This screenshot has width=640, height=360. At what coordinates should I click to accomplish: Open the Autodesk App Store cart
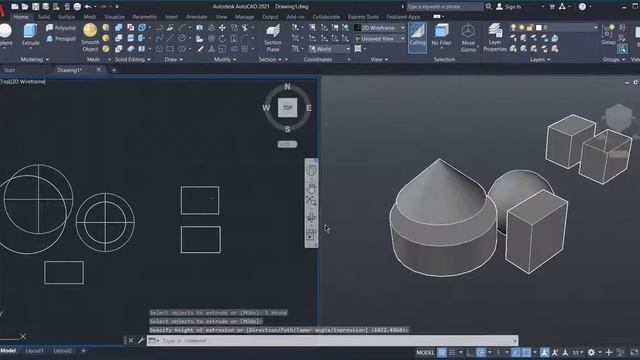(x=552, y=7)
